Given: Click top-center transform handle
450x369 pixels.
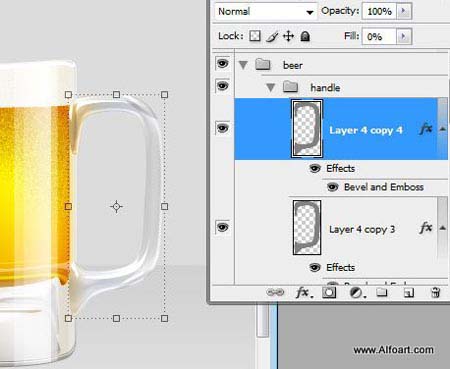Looking at the screenshot, I should (x=116, y=95).
